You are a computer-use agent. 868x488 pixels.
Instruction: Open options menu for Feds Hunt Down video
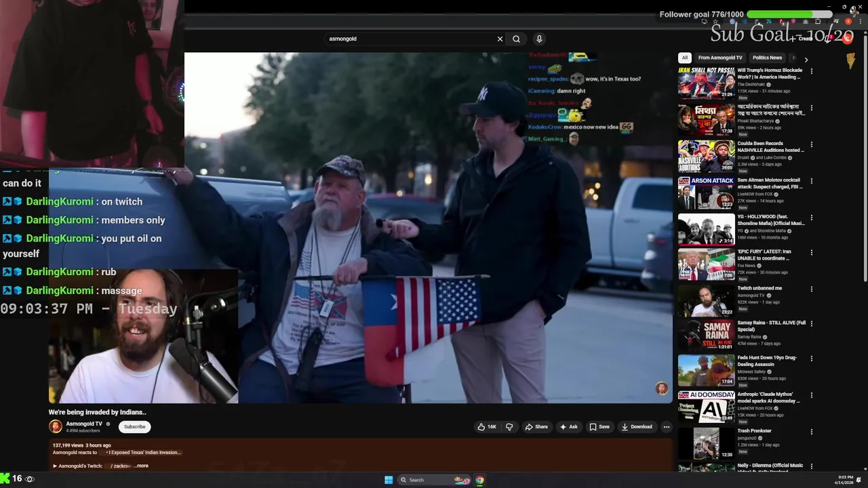pyautogui.click(x=812, y=359)
